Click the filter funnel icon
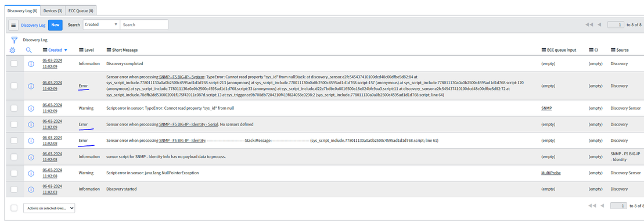Screen dimensions: 644x222 (15, 40)
